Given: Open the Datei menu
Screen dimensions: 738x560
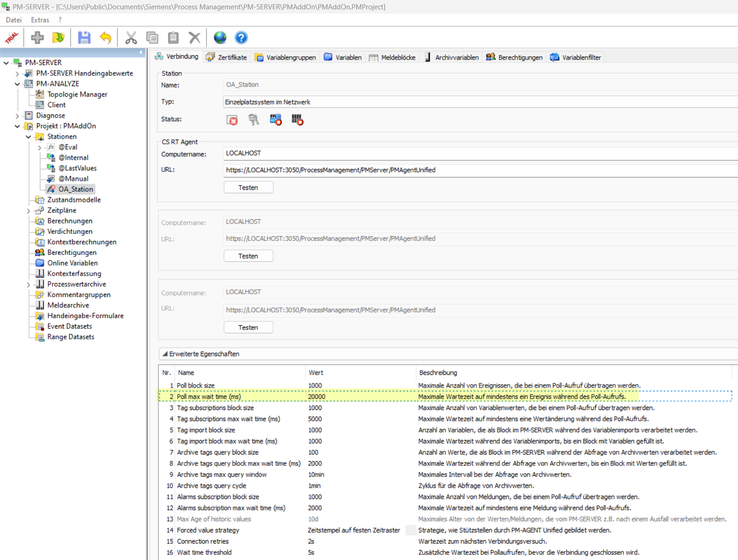Looking at the screenshot, I should pos(14,20).
